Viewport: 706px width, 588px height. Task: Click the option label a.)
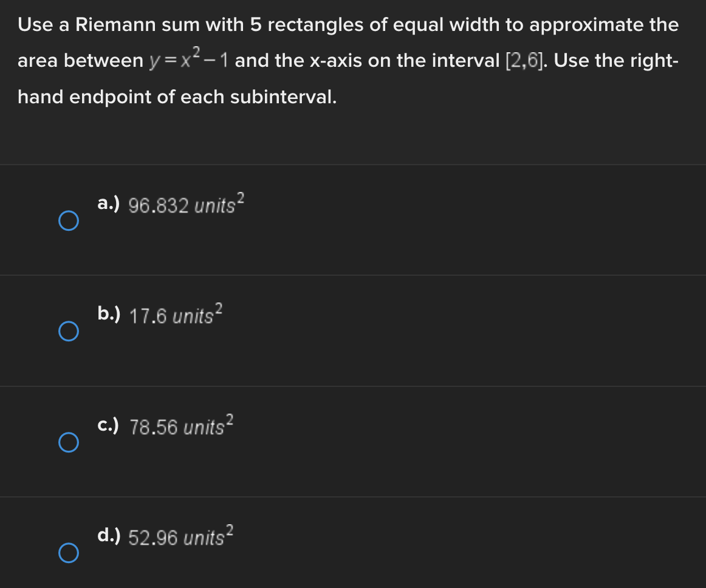[x=109, y=204]
